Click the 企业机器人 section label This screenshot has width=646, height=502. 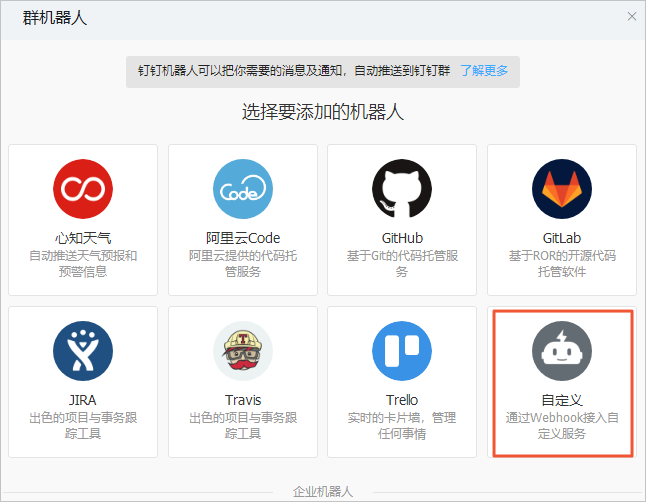click(x=323, y=491)
